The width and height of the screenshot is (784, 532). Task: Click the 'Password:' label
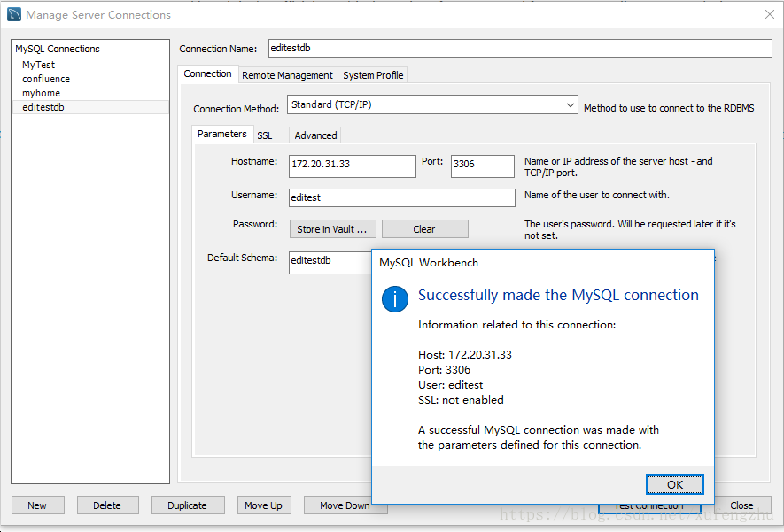click(255, 224)
